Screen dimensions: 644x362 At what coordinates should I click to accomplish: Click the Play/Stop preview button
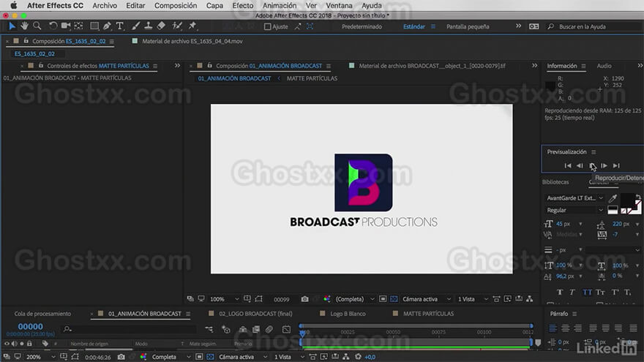coord(592,165)
